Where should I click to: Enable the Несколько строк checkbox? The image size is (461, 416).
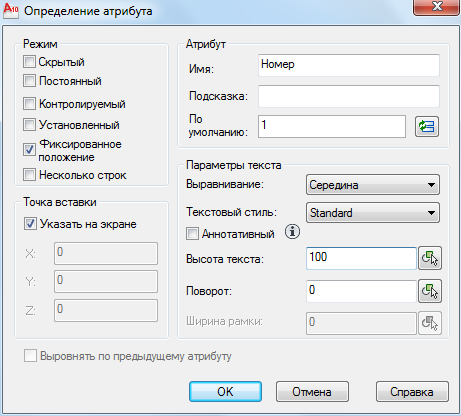[x=29, y=175]
